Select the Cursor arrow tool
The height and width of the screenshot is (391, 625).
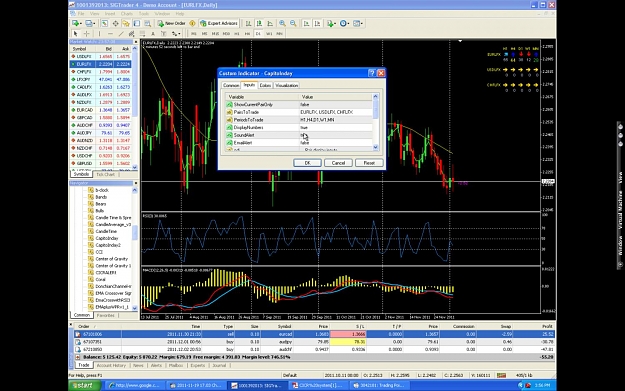75,34
